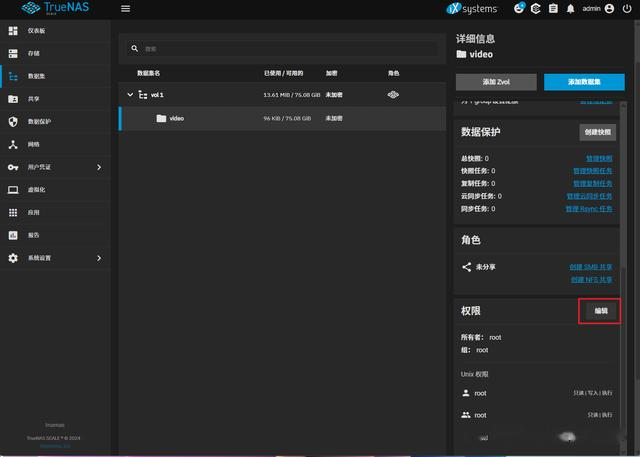Open the alerts bell icon
The width and height of the screenshot is (640, 457).
click(571, 9)
